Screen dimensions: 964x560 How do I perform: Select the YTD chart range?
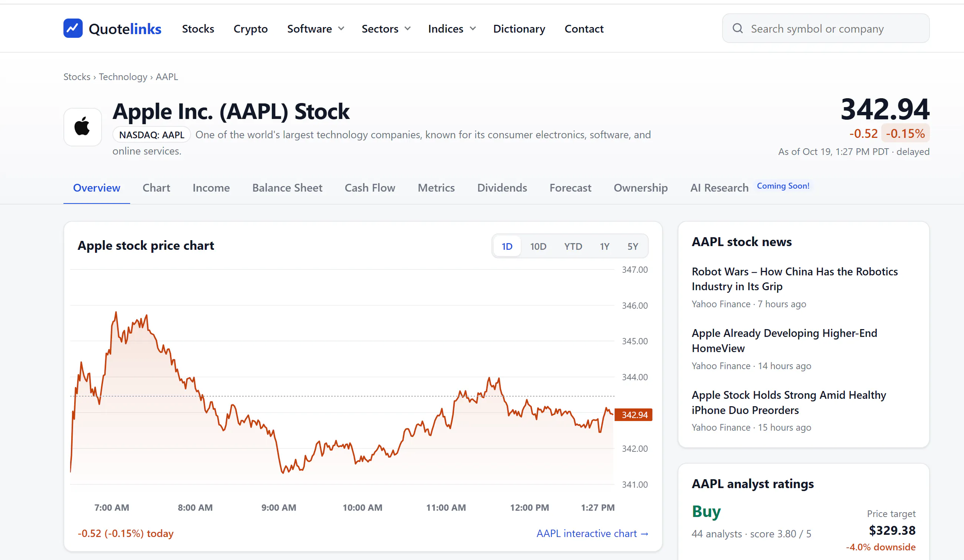[x=573, y=246]
